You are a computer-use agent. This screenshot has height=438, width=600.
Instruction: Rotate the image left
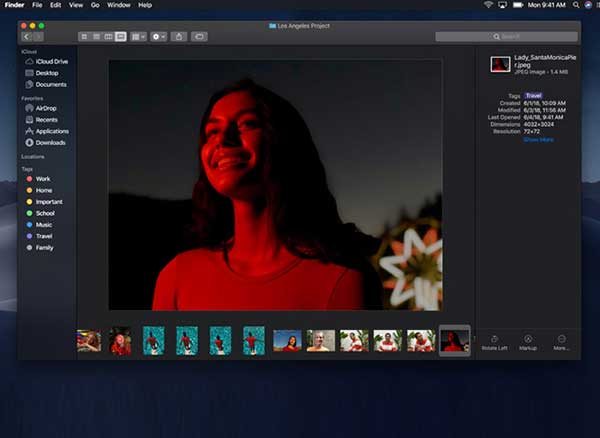[x=494, y=343]
